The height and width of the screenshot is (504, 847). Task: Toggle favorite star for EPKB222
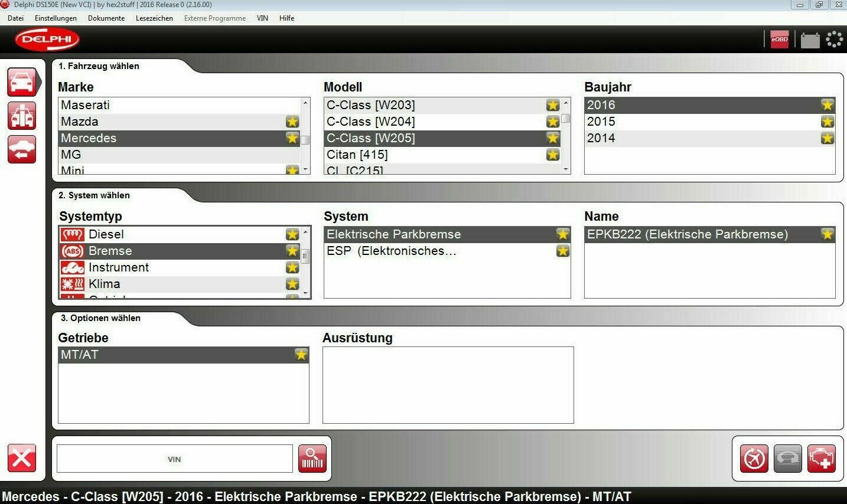[828, 234]
